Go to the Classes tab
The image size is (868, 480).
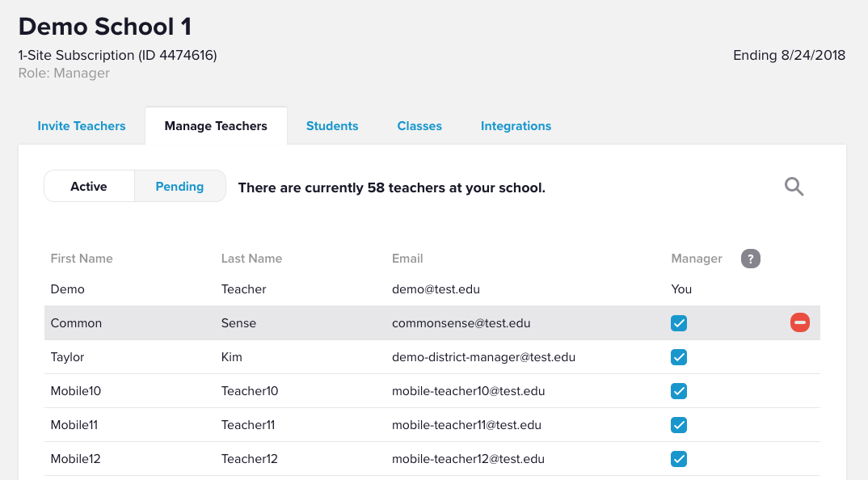pos(419,126)
